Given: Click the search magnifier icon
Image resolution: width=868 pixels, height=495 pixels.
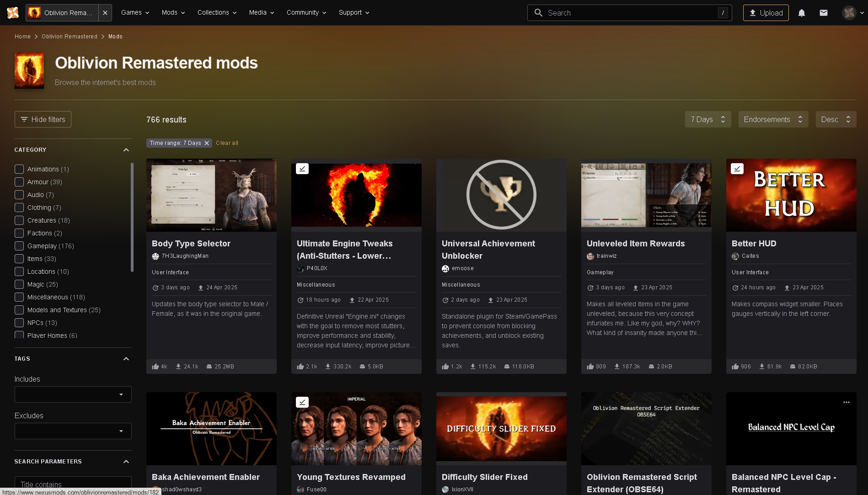Looking at the screenshot, I should coord(538,13).
